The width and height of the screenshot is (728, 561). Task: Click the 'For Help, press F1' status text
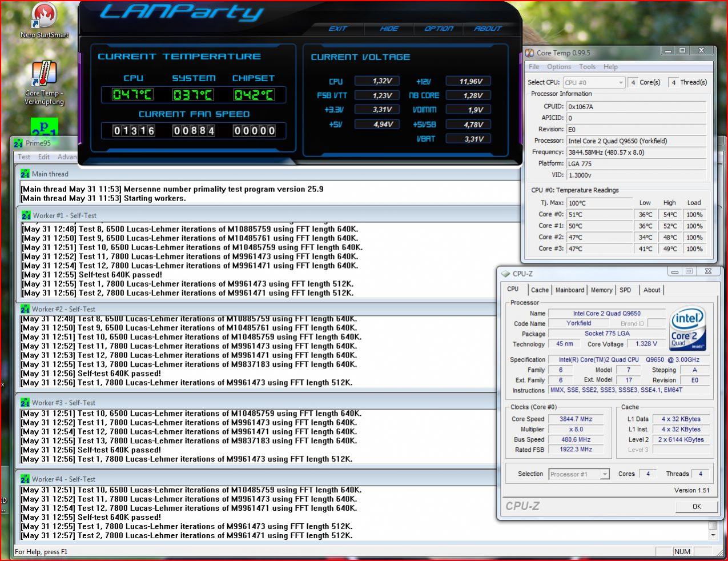point(41,552)
